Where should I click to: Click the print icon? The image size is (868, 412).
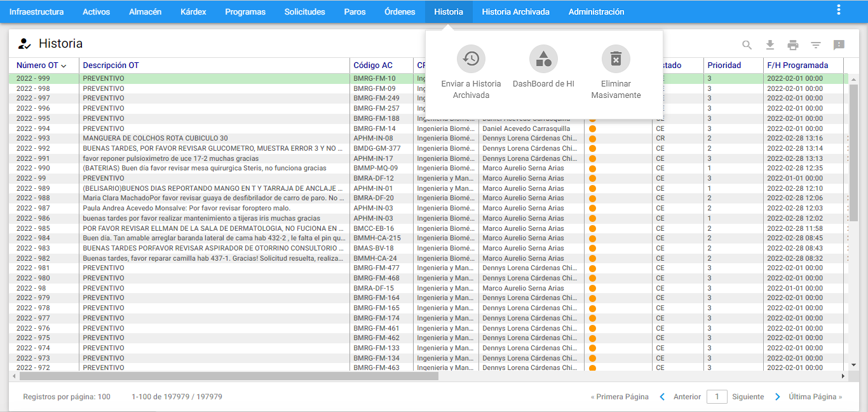click(793, 45)
